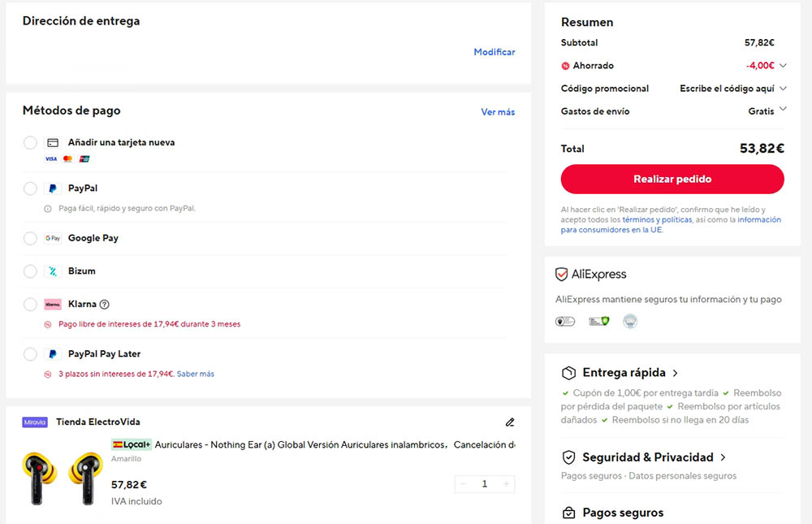The width and height of the screenshot is (812, 524).
Task: Decrease product quantity with minus button
Action: click(464, 484)
